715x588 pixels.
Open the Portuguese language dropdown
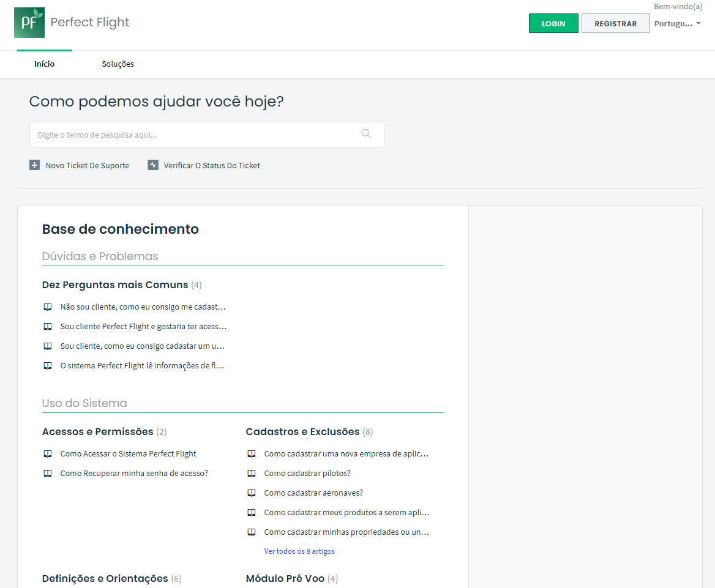point(677,24)
